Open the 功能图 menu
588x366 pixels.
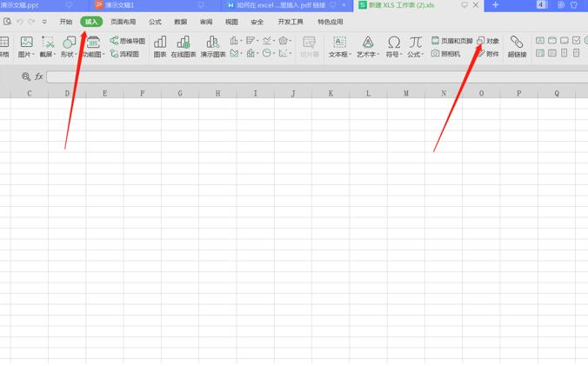click(x=93, y=47)
